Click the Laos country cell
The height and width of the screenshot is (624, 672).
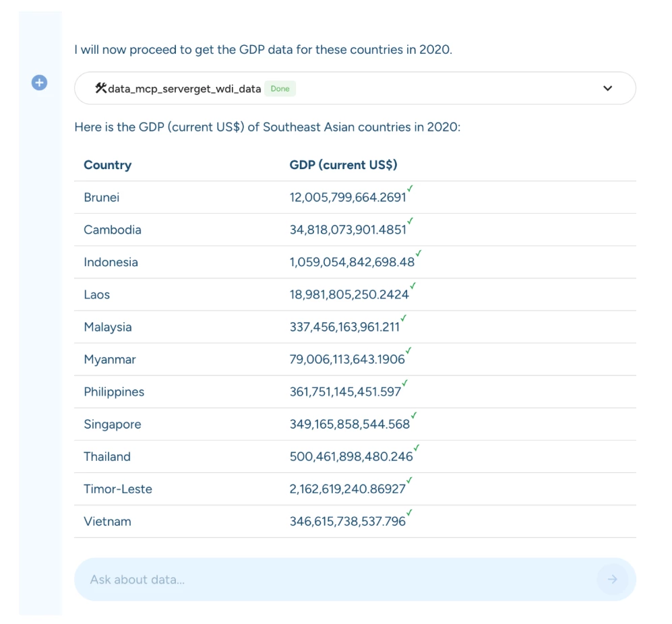(97, 295)
